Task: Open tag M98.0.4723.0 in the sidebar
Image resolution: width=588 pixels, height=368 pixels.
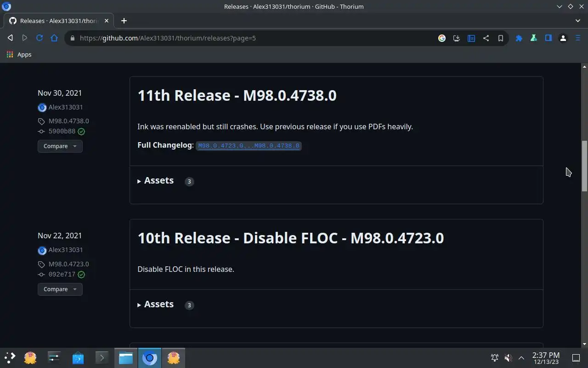Action: tap(68, 264)
